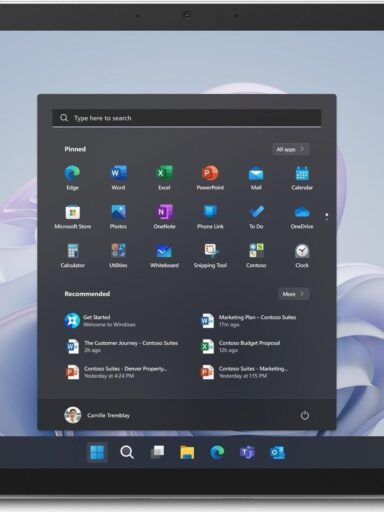This screenshot has height=512, width=384.
Task: Open the Mail app
Action: coord(256,178)
